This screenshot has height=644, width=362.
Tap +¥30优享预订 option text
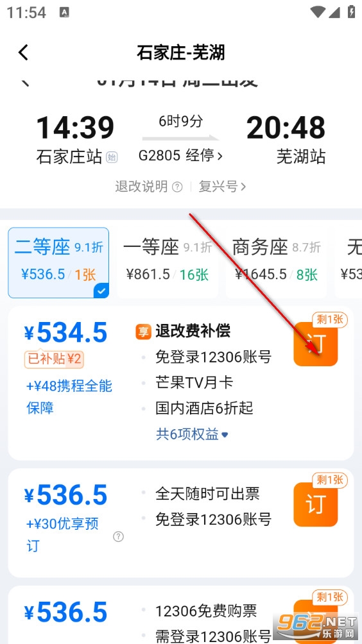[62, 535]
